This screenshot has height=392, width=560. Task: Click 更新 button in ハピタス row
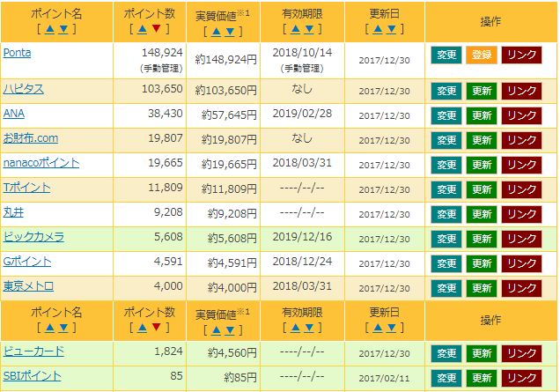[x=482, y=91]
